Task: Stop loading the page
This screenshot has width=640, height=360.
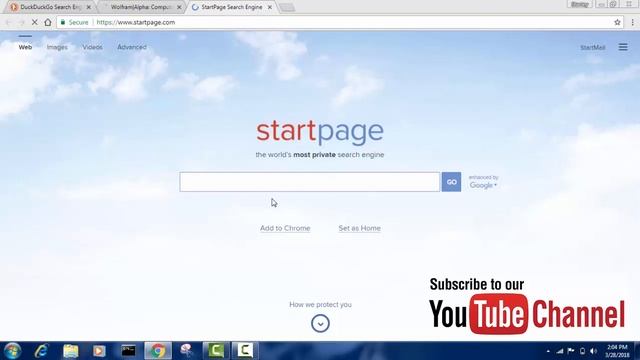Action: [x=35, y=22]
